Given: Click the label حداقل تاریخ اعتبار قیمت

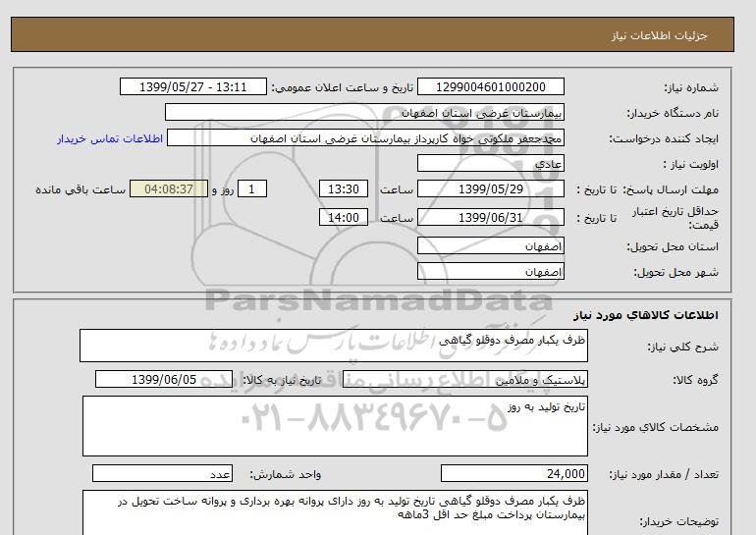Looking at the screenshot, I should point(675,218).
